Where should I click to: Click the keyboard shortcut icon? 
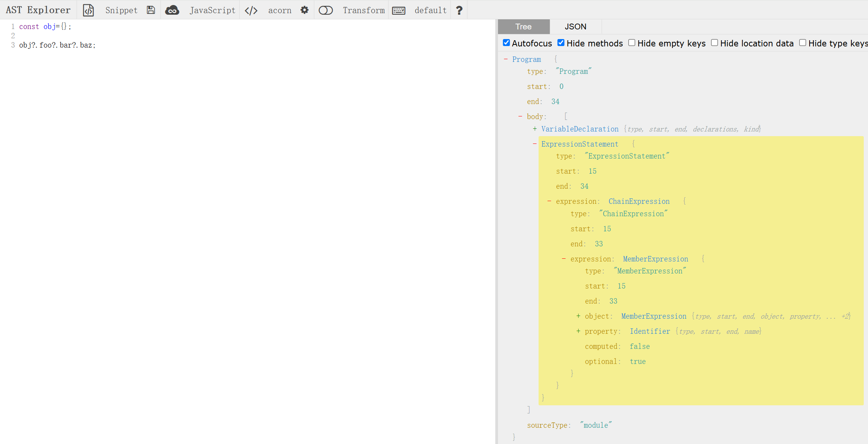pos(400,10)
